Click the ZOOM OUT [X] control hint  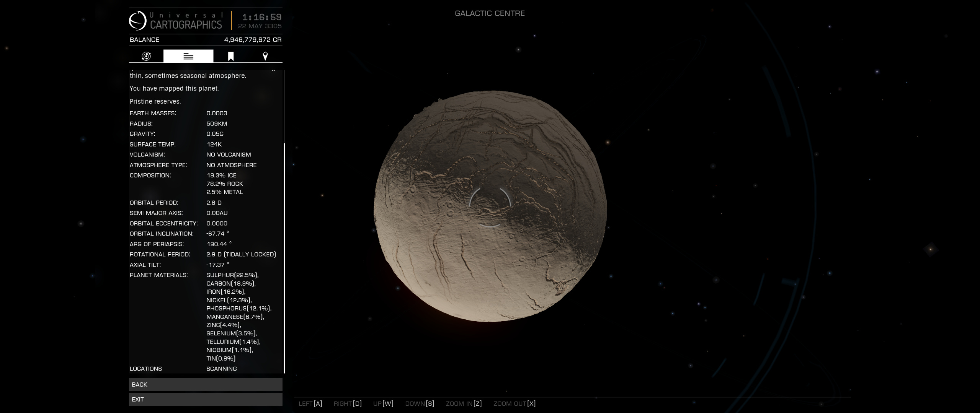[x=514, y=403]
